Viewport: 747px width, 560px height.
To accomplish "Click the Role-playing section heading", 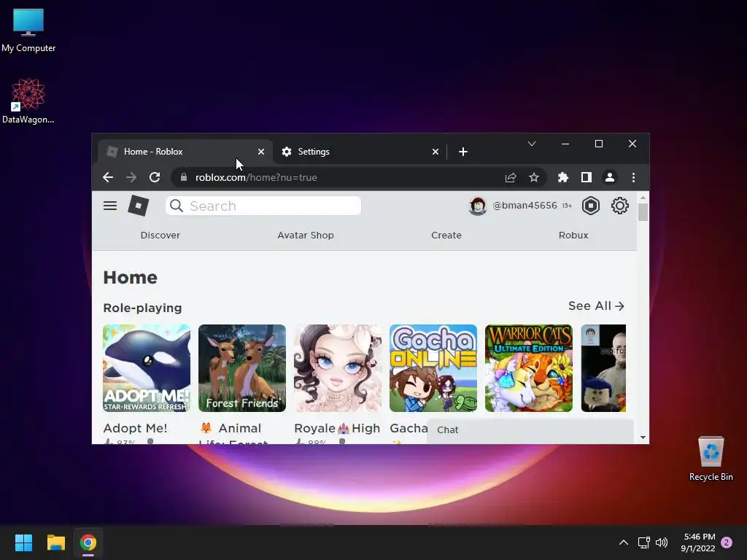I will [x=142, y=308].
